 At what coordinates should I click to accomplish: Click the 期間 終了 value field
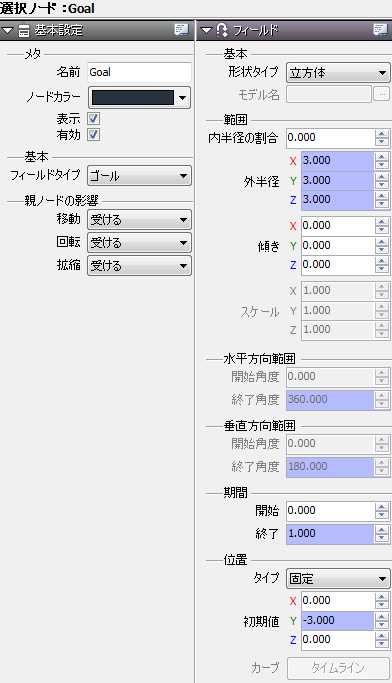[x=330, y=534]
